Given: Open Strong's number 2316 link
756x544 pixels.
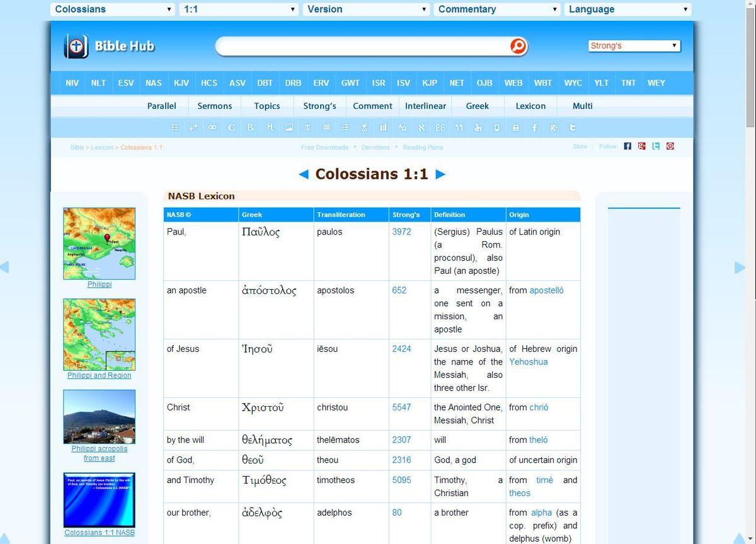Looking at the screenshot, I should [402, 460].
